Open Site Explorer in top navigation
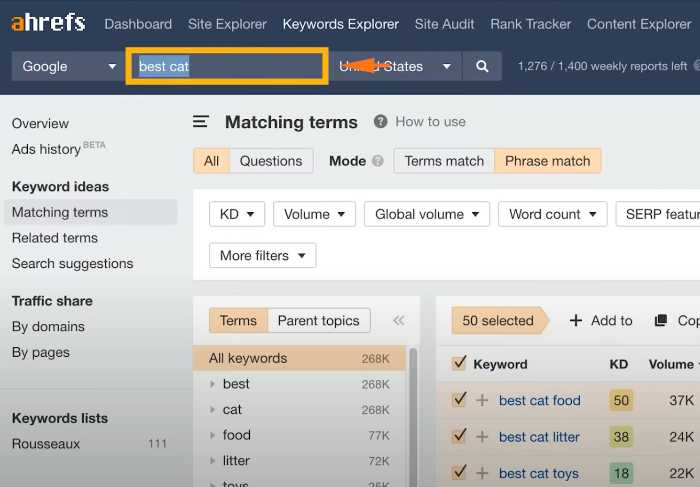This screenshot has width=700, height=487. tap(227, 24)
